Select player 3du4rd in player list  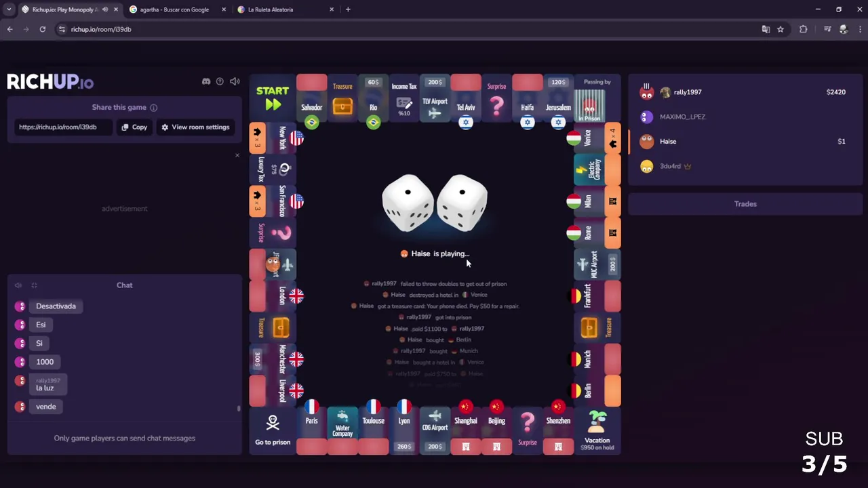745,166
